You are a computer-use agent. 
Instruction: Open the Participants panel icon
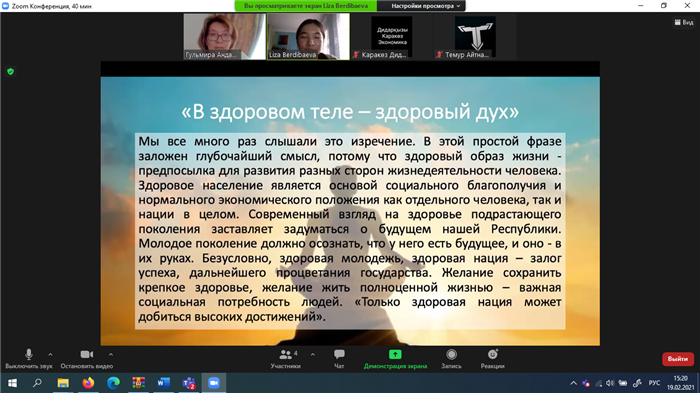pyautogui.click(x=285, y=355)
